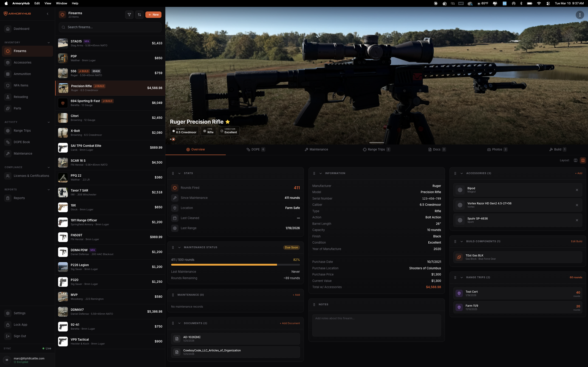Mark Ruger Precision Rifle as not favorite
588x367 pixels.
tap(227, 122)
